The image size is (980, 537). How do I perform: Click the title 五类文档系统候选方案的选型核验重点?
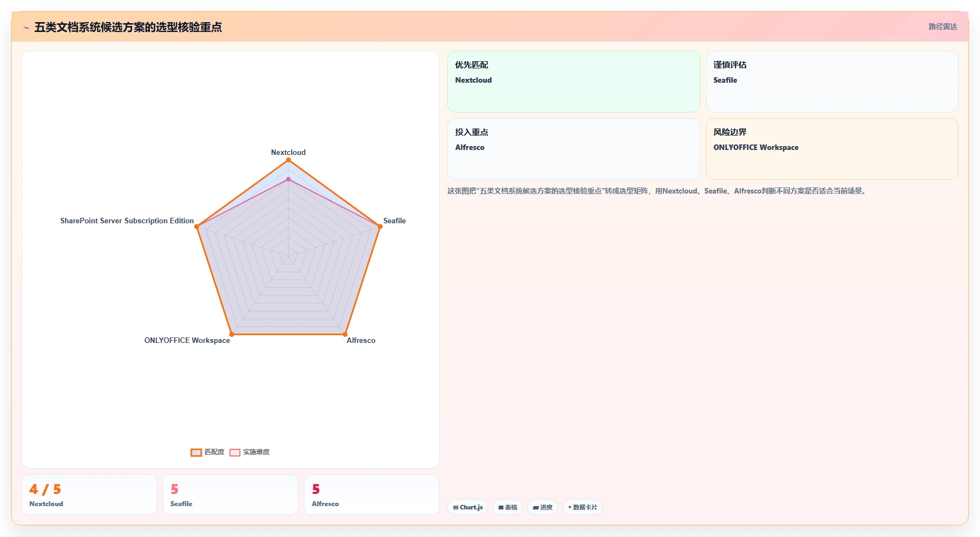(128, 27)
